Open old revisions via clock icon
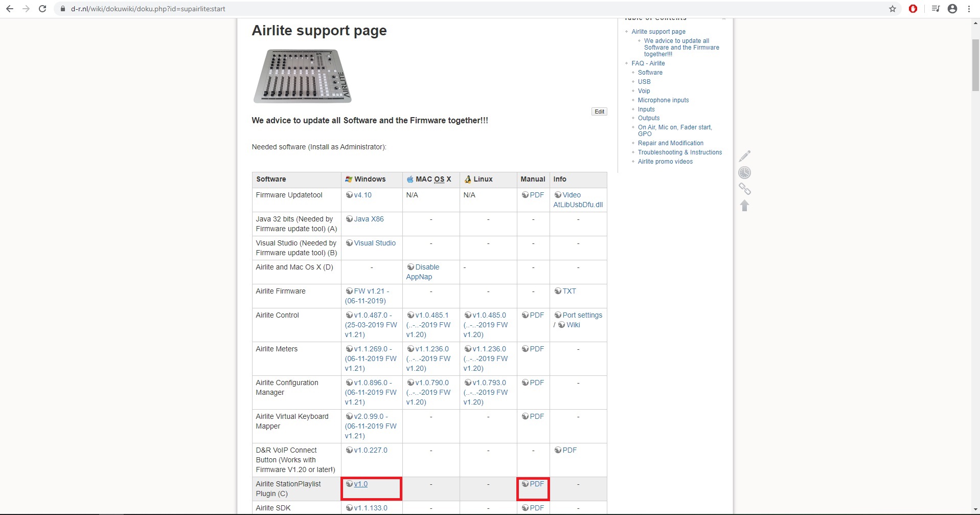The image size is (980, 515). 744,173
